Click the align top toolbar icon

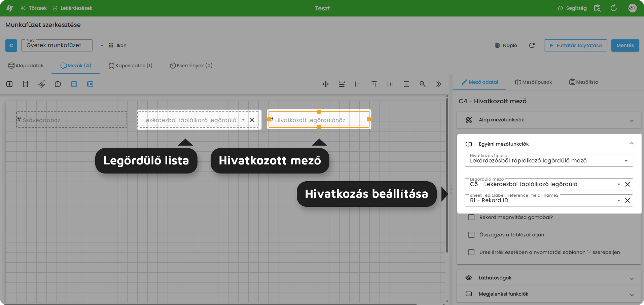coord(374,84)
